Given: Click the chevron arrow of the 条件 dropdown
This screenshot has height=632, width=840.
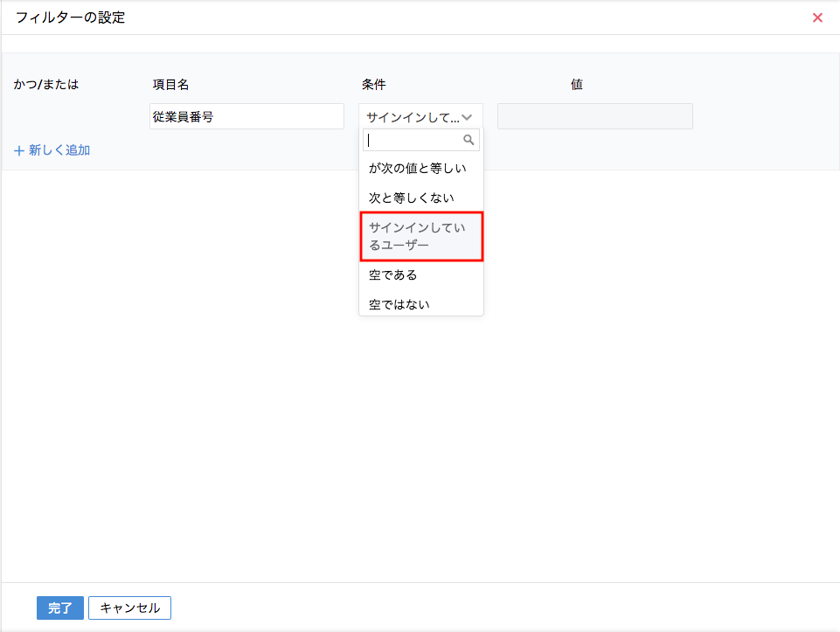Looking at the screenshot, I should coord(468,117).
